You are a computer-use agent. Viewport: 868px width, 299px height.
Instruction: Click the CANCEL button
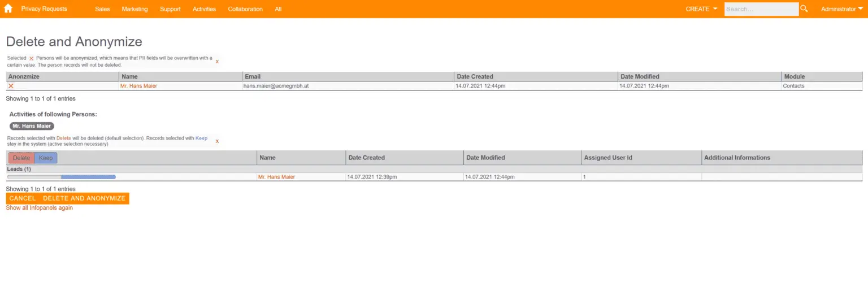pyautogui.click(x=23, y=198)
